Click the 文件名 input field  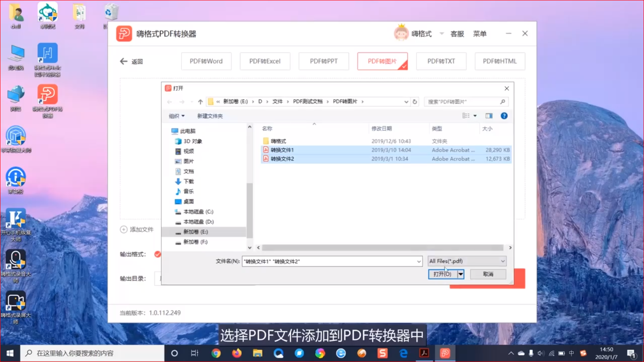(x=329, y=261)
